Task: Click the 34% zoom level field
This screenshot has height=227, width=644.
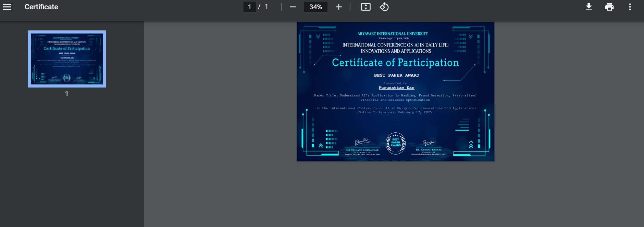Action: (x=315, y=7)
